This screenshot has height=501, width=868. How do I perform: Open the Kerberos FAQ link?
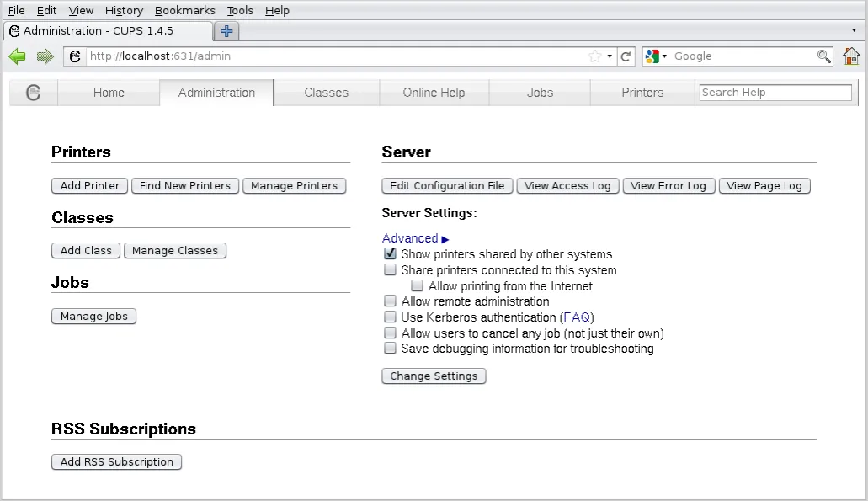click(x=575, y=317)
